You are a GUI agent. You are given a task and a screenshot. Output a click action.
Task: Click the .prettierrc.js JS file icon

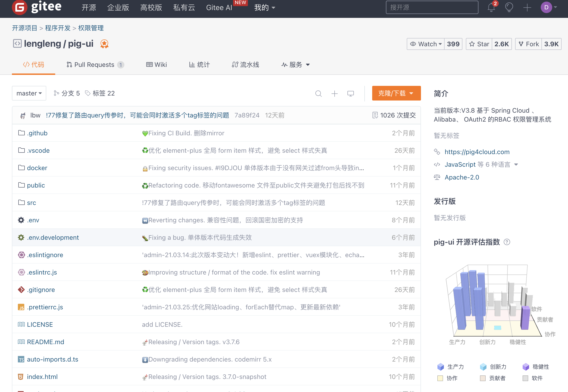click(x=21, y=307)
